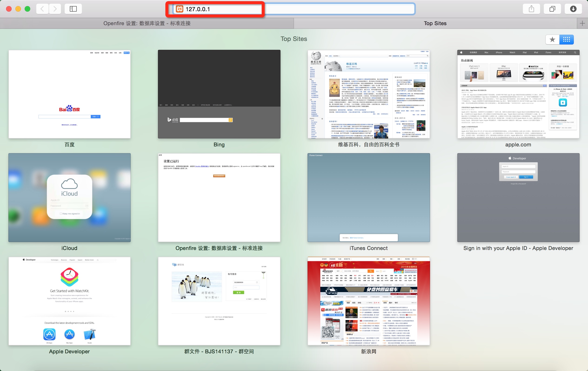This screenshot has width=588, height=371.
Task: Open the 维基百科 thumbnail
Action: point(369,94)
